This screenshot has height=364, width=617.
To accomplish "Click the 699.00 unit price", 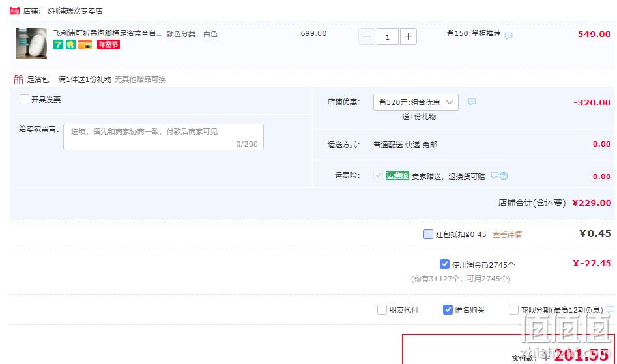I will [313, 33].
